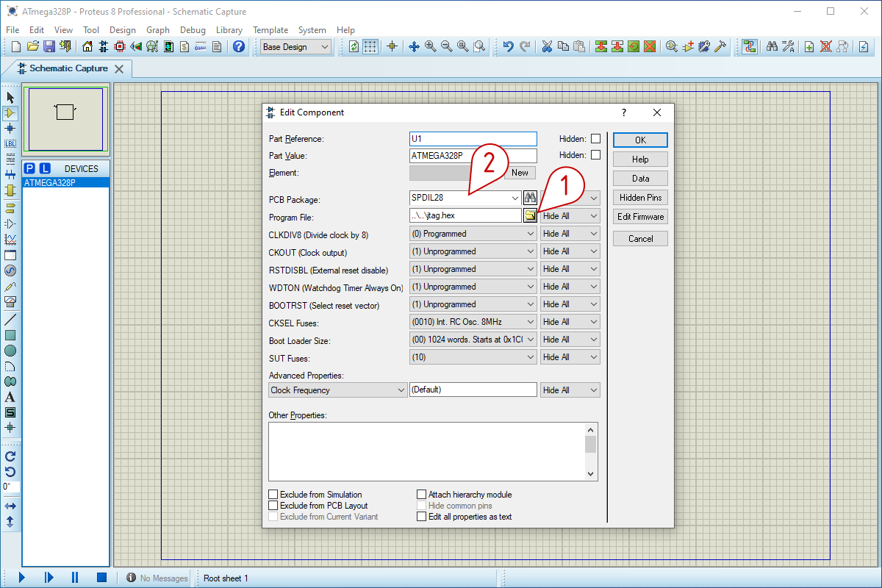Open the Design menu
The width and height of the screenshot is (882, 588).
click(123, 30)
